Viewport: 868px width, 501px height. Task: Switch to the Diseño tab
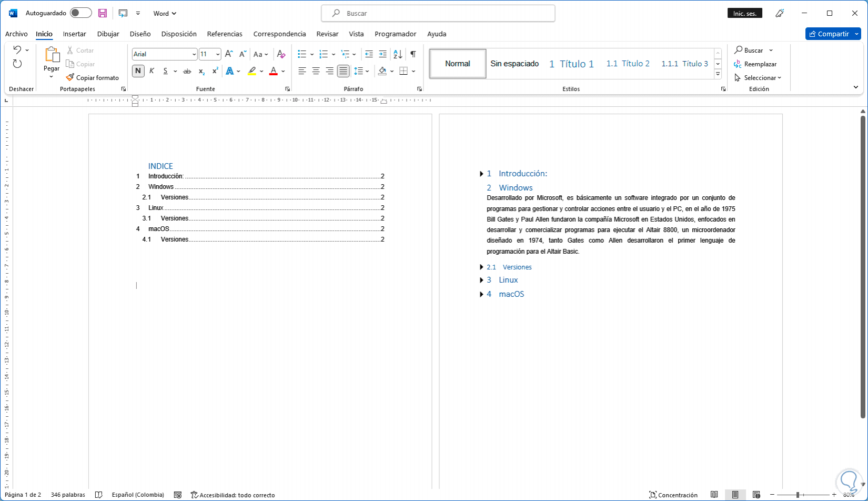click(x=140, y=34)
